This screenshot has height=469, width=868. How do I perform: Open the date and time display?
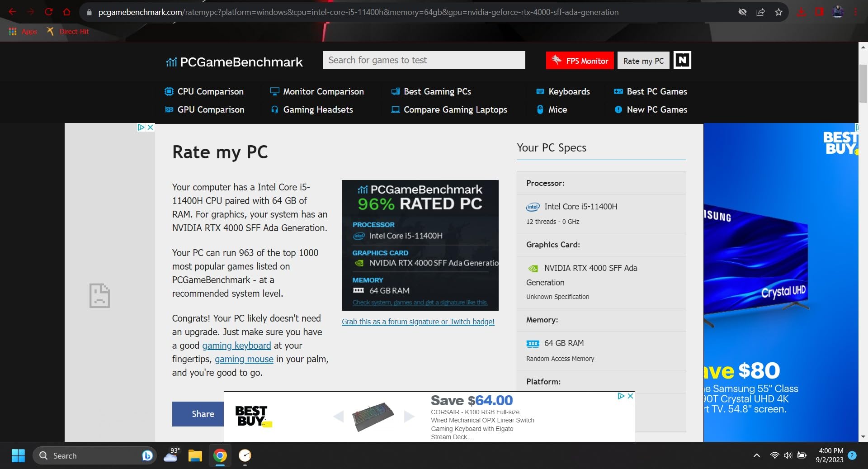(x=830, y=455)
